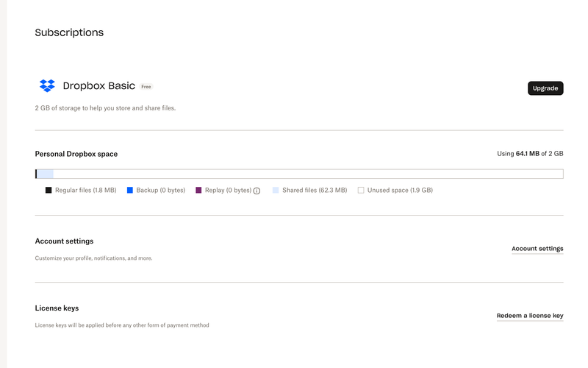This screenshot has width=588, height=368.
Task: Click the black Regular files legend square
Action: (49, 190)
